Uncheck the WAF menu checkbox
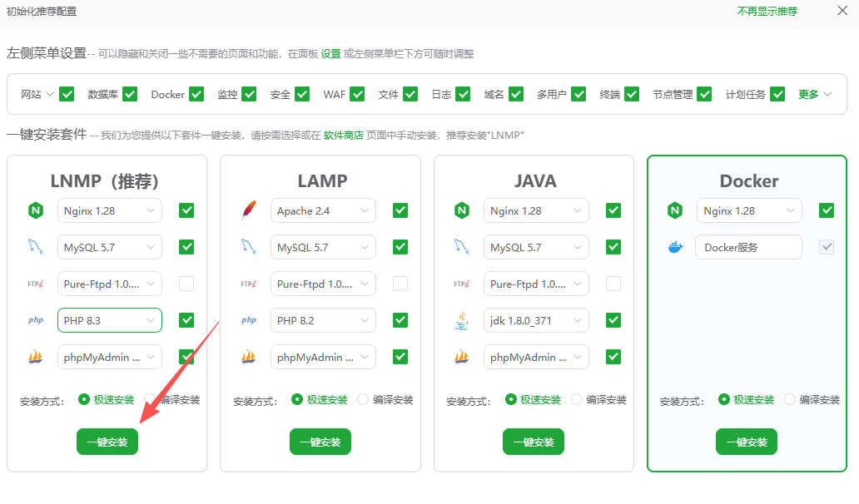Image resolution: width=859 pixels, height=504 pixels. tap(357, 94)
